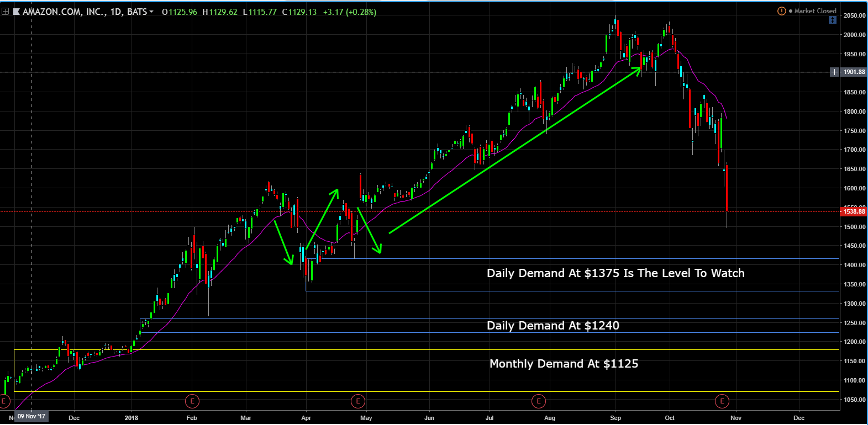The image size is (868, 425).
Task: Click the Aug label on time axis
Action: coord(550,418)
